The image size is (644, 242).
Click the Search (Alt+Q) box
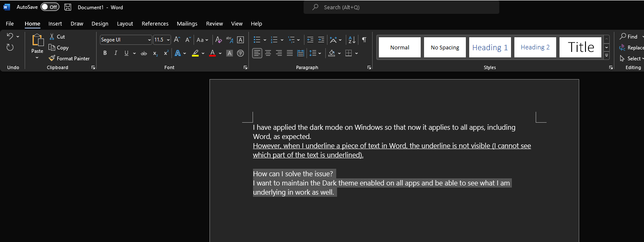click(x=401, y=7)
